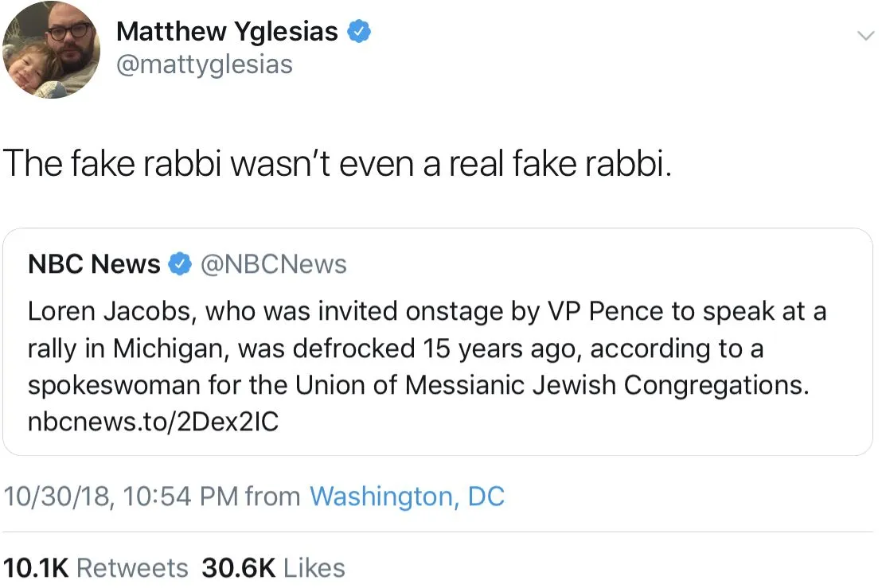Open the @NBCNews handle

273,264
